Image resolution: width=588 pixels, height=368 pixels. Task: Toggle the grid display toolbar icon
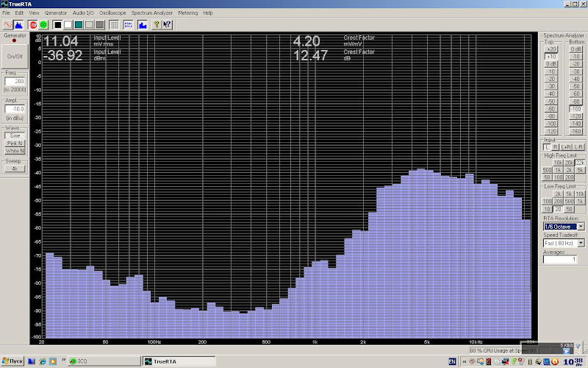[115, 24]
